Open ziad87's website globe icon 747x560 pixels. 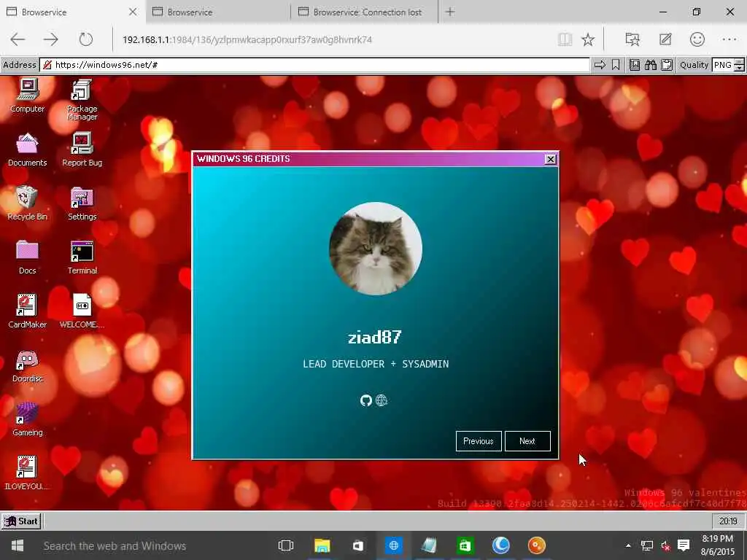pyautogui.click(x=382, y=400)
